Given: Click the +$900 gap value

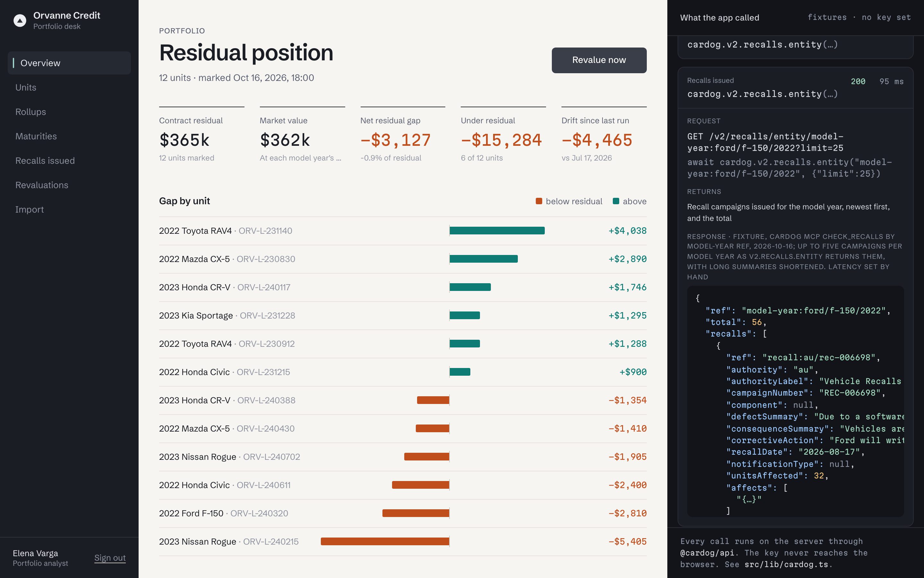Looking at the screenshot, I should pos(633,372).
